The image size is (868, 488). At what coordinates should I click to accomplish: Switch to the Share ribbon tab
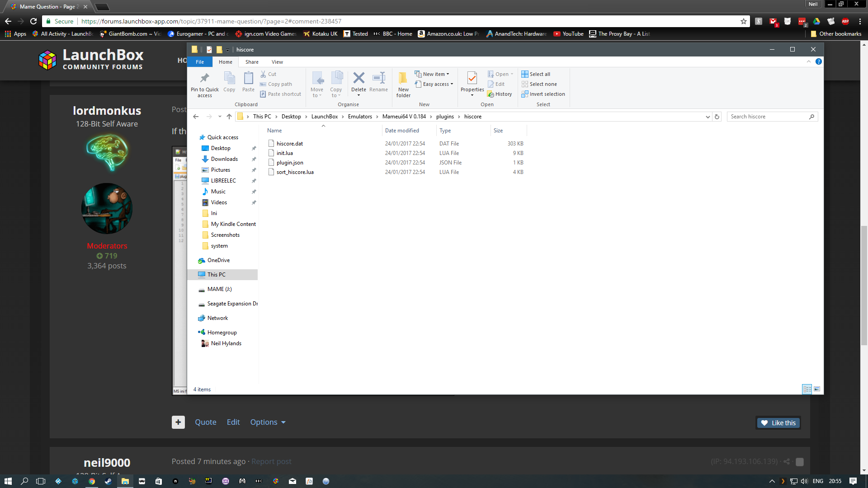[252, 62]
